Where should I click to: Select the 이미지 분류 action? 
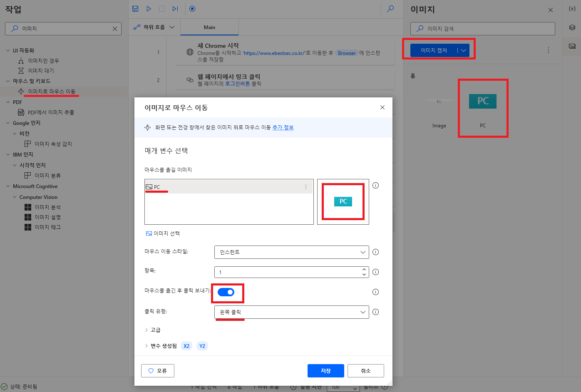coord(42,176)
